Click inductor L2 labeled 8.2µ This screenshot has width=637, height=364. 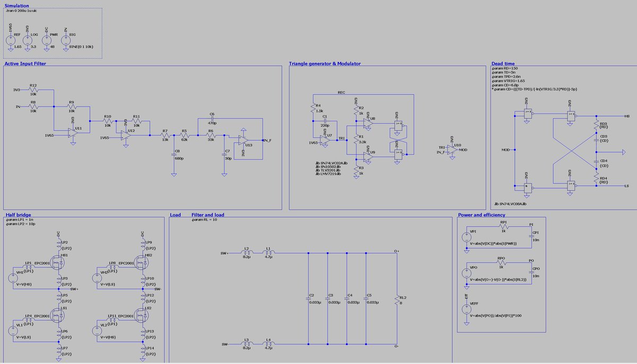246,253
